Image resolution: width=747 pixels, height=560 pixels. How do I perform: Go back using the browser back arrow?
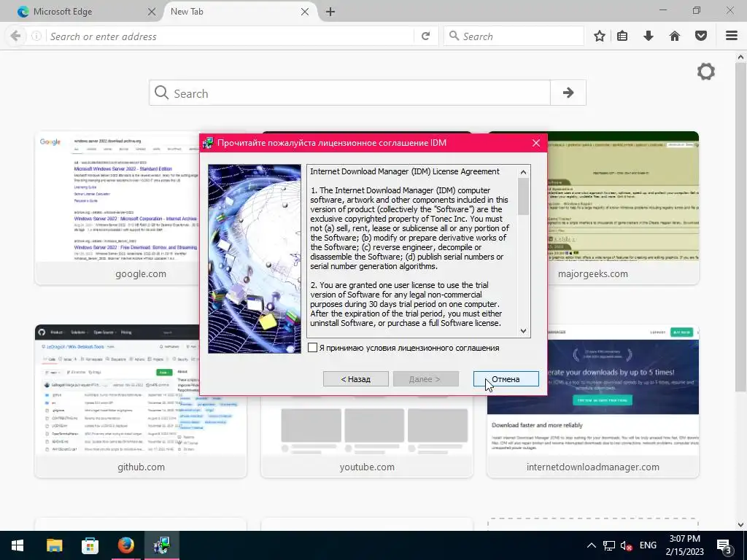[x=15, y=36]
